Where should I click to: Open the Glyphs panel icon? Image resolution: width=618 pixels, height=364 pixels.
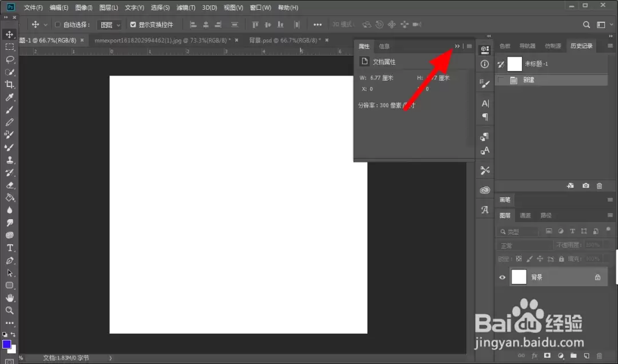pyautogui.click(x=485, y=209)
